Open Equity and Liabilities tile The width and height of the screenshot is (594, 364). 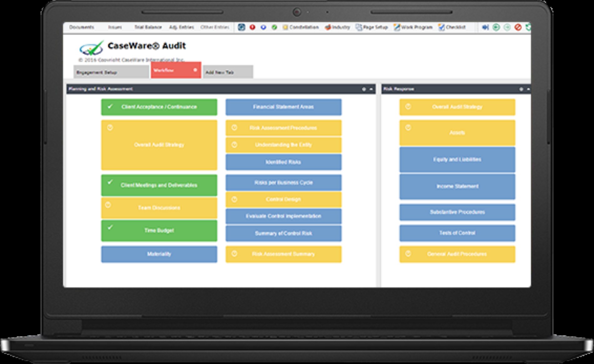click(x=457, y=159)
